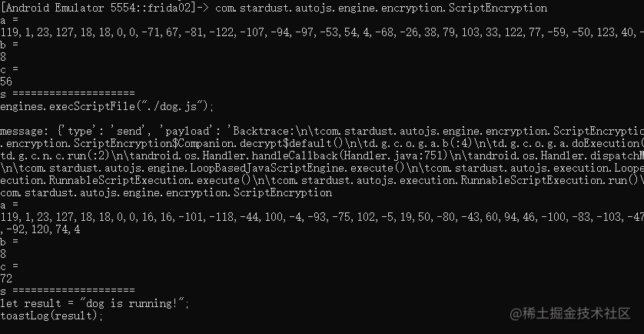Screen dimensions: 644x334
Task: Click the Android Emulator frida02 prompt
Action: point(105,8)
